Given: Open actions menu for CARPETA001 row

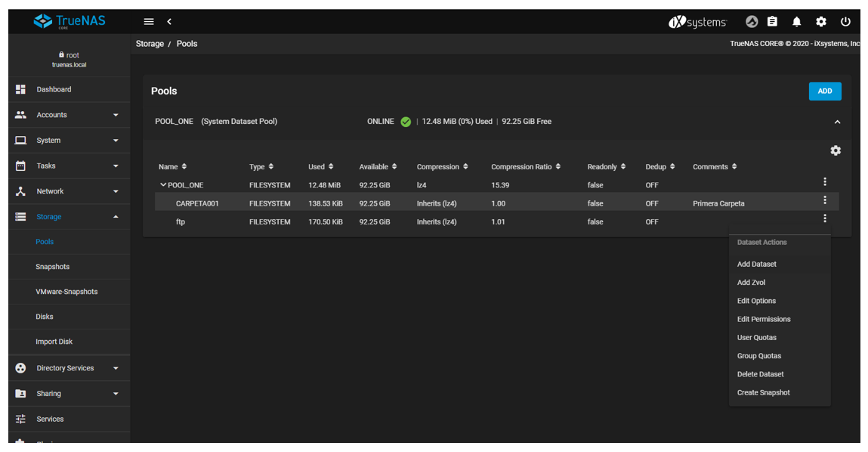Looking at the screenshot, I should (825, 200).
